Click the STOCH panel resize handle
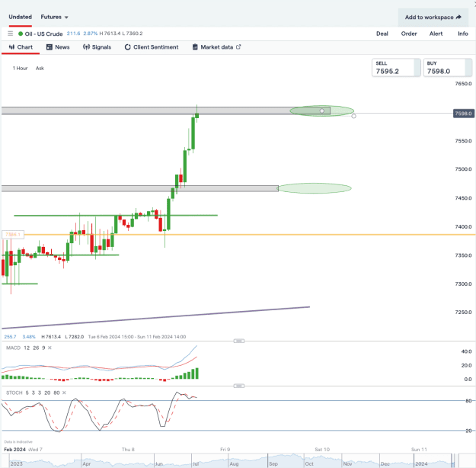This screenshot has width=476, height=468. 239,386
